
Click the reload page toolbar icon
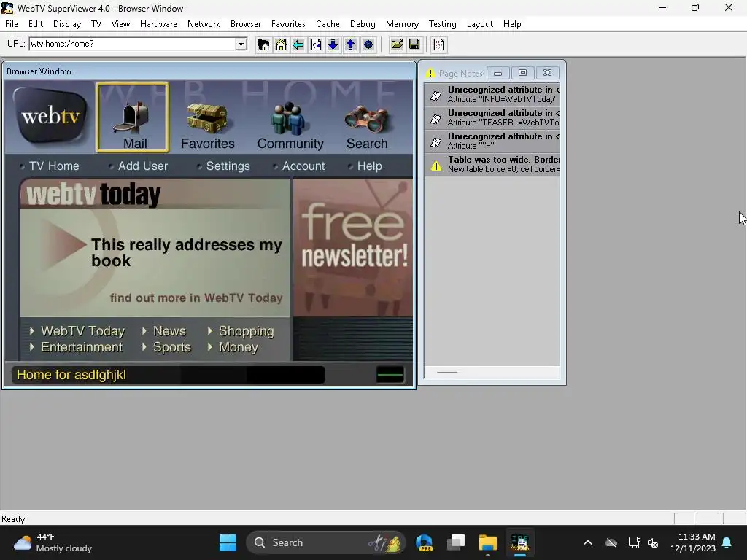tap(316, 44)
